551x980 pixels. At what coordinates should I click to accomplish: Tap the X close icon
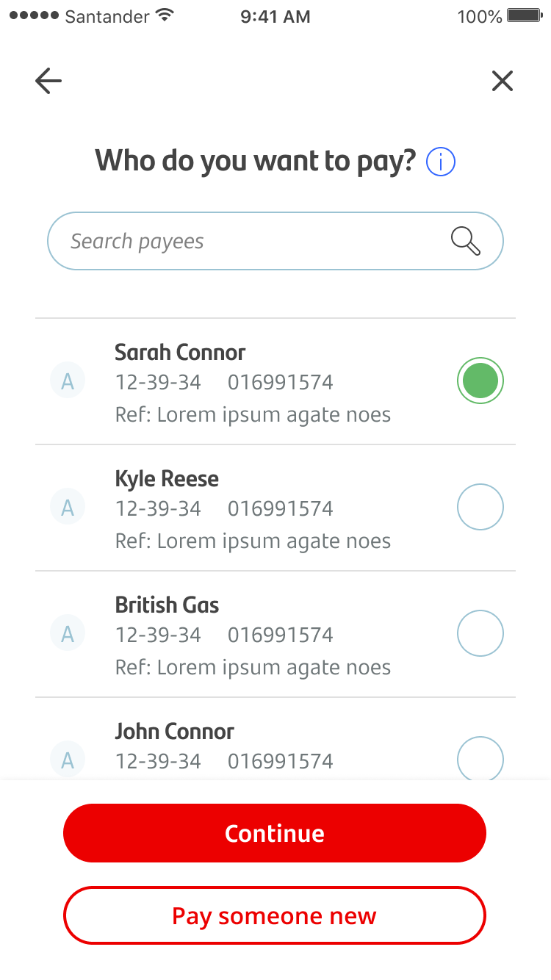pyautogui.click(x=503, y=81)
